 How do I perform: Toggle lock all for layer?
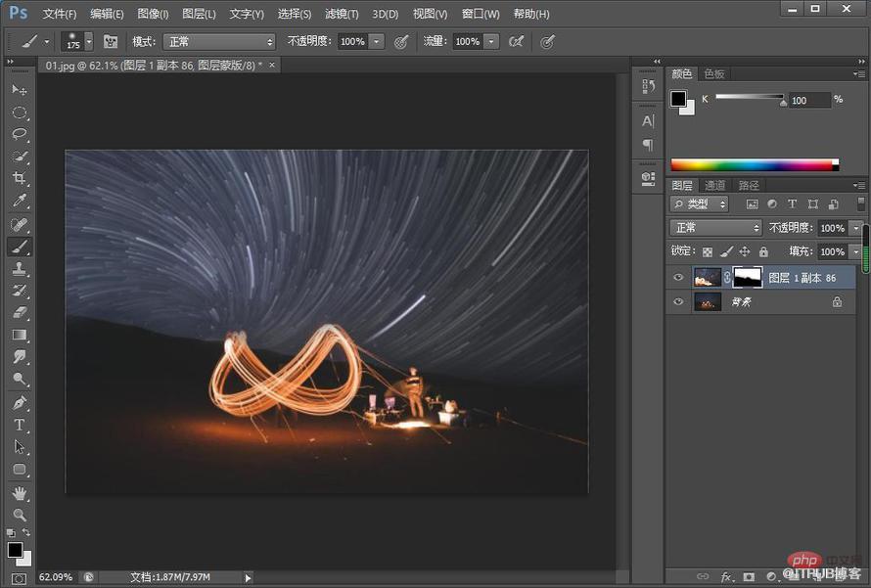[763, 252]
